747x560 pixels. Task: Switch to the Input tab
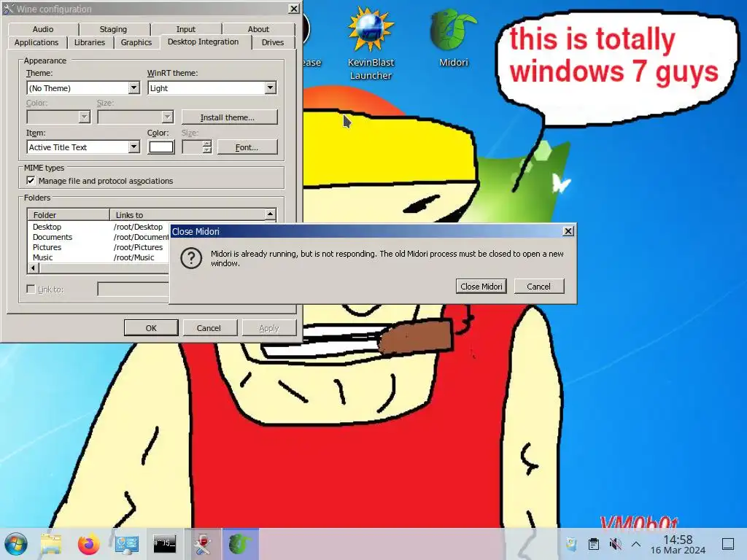tap(186, 29)
